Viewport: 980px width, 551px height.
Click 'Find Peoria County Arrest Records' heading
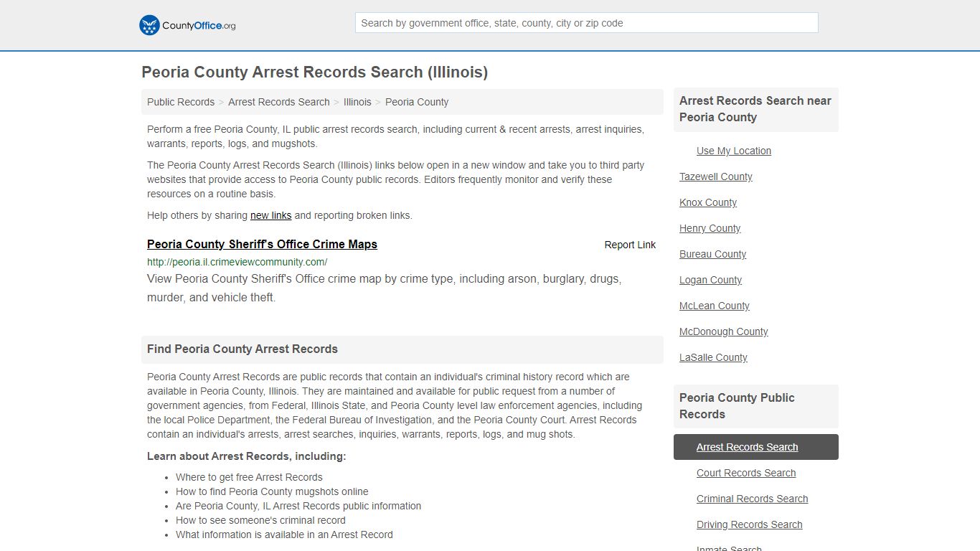pos(242,349)
